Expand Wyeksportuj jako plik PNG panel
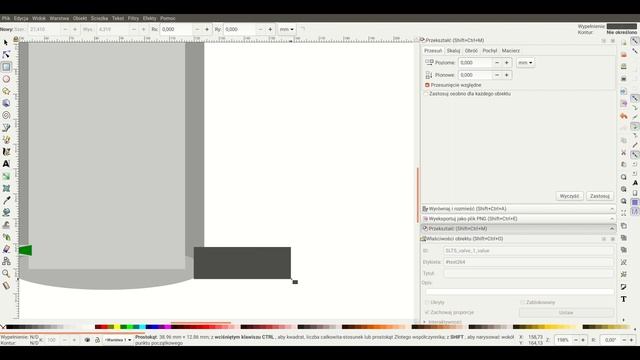Image resolution: width=640 pixels, height=360 pixels. 518,219
